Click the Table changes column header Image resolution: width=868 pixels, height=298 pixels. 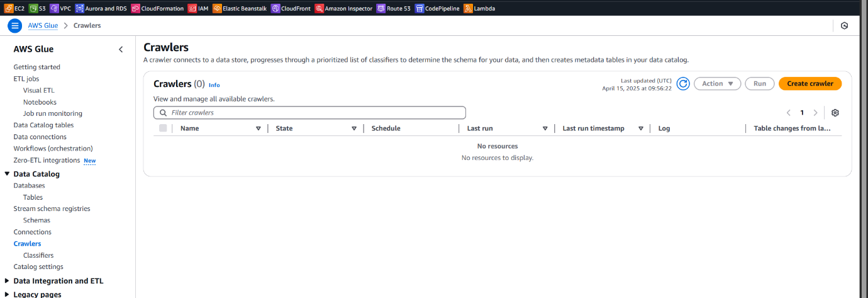point(793,128)
